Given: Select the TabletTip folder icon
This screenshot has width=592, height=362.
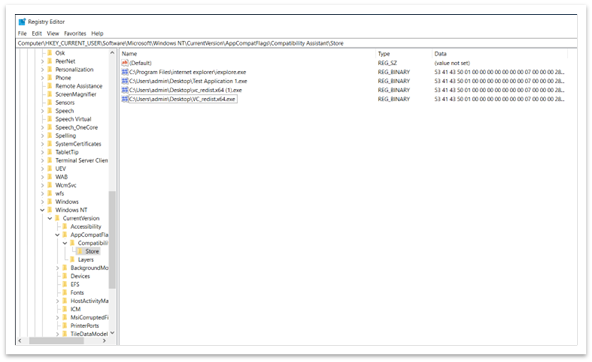Looking at the screenshot, I should point(50,152).
